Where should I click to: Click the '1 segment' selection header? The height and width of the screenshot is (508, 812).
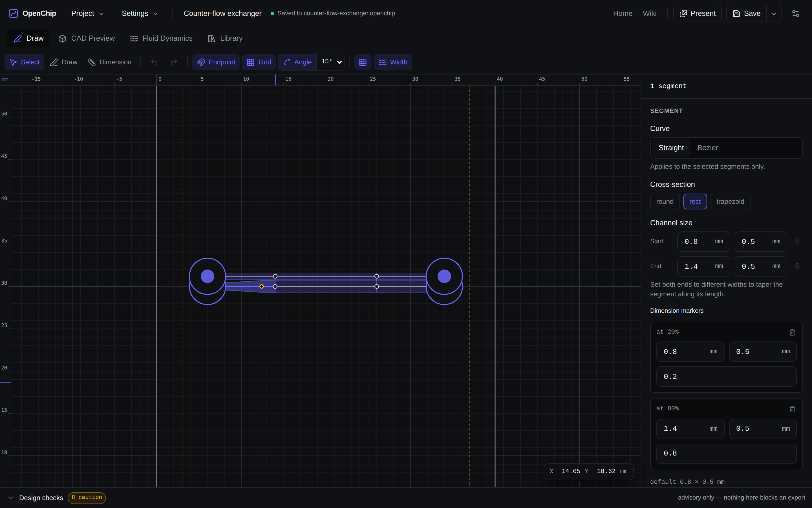point(668,86)
